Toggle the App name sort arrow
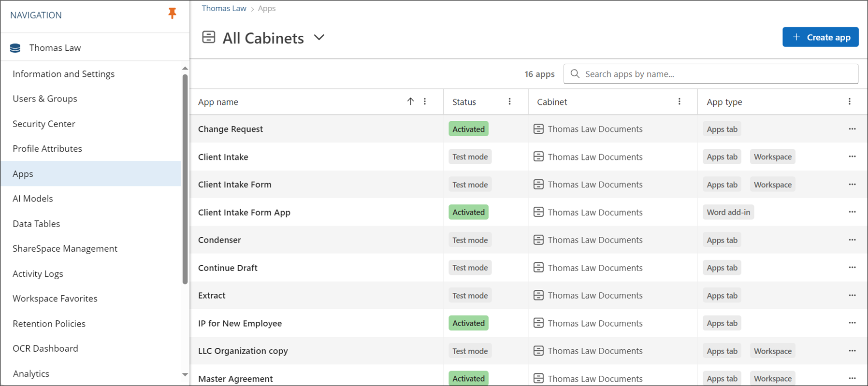The image size is (868, 386). [x=410, y=101]
